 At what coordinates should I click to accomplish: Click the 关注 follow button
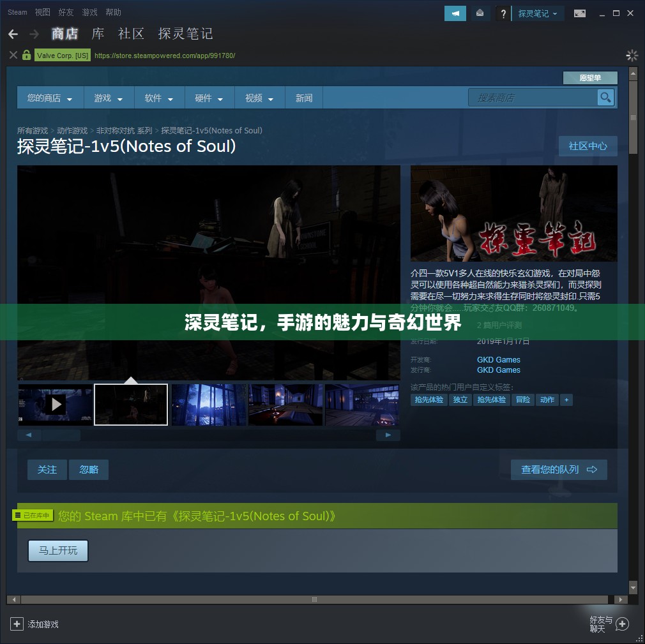[47, 470]
